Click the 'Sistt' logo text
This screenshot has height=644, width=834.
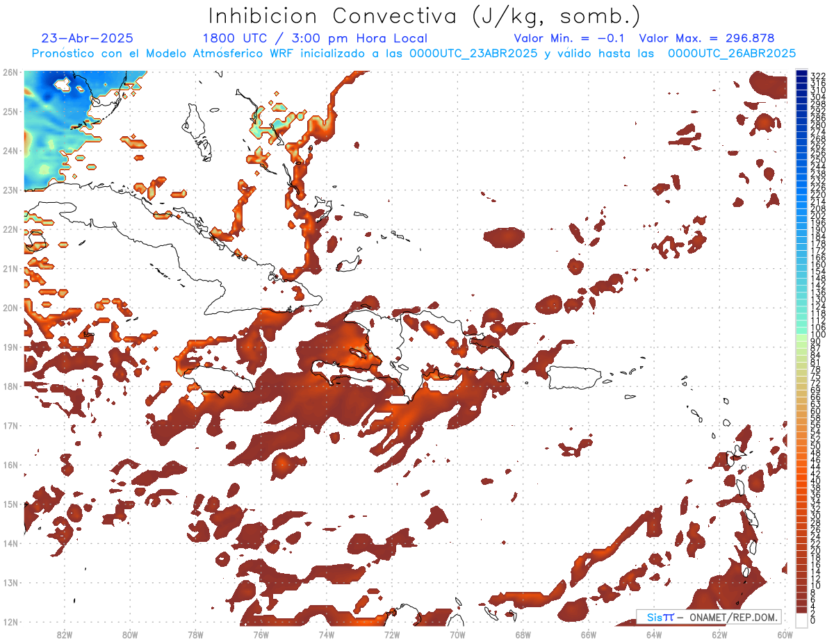[660, 617]
